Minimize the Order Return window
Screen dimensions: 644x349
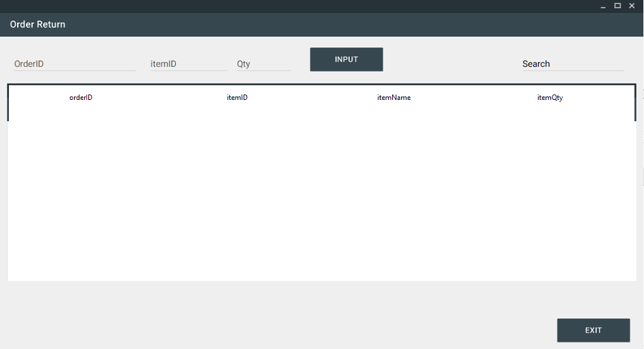point(603,6)
